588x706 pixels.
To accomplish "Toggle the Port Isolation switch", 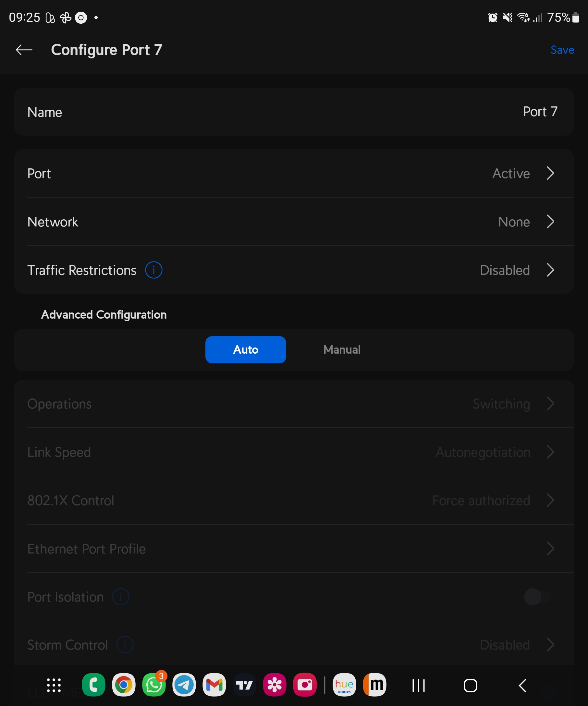I will (x=537, y=597).
